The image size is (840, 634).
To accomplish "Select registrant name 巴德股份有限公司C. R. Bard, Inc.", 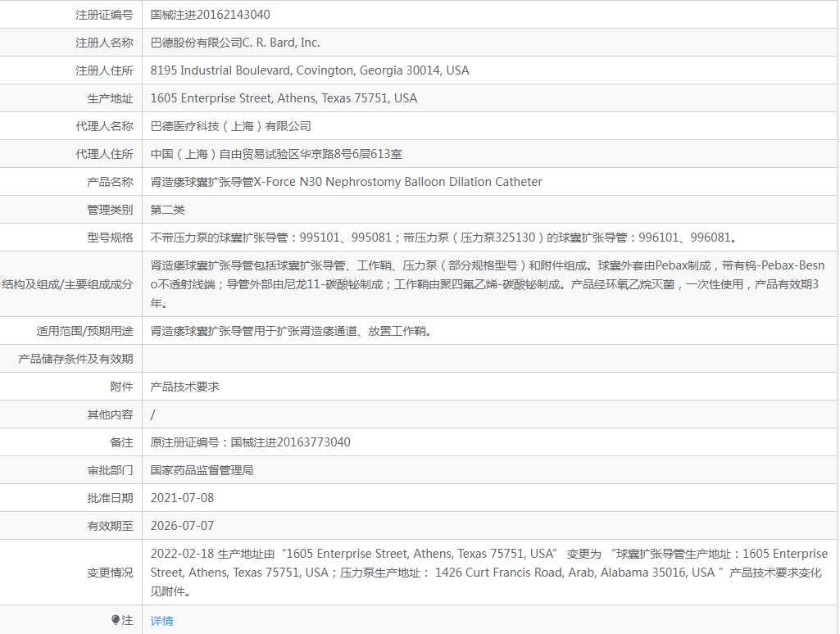I will tap(234, 43).
